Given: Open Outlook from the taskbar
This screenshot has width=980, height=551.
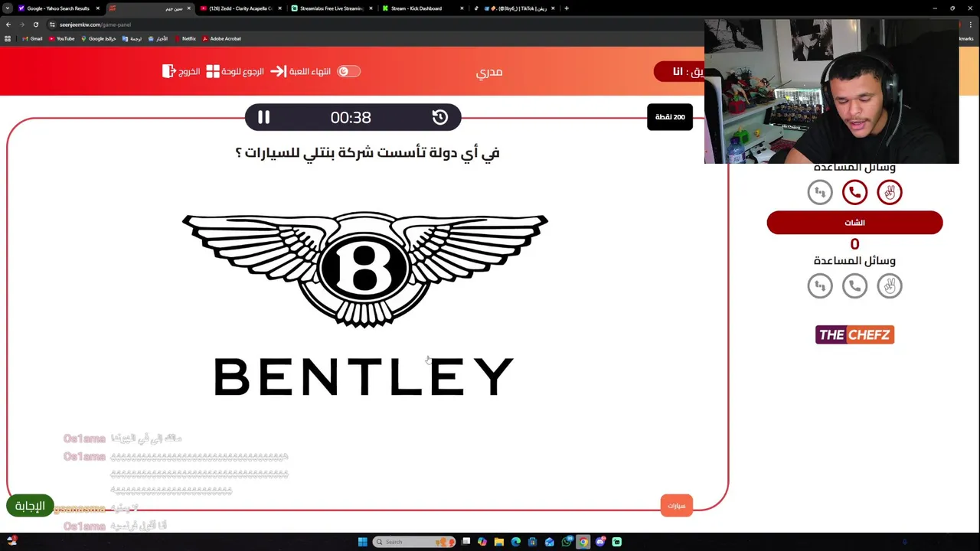Looking at the screenshot, I should [549, 542].
